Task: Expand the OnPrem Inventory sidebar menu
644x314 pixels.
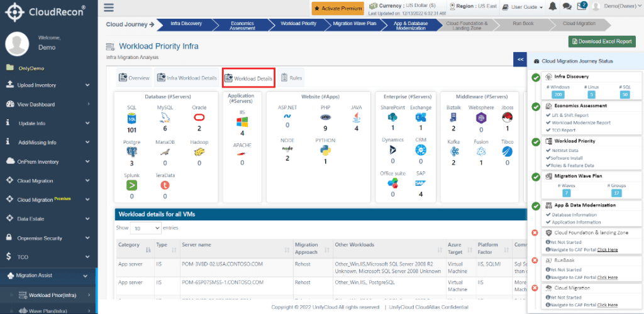Action: tap(48, 162)
